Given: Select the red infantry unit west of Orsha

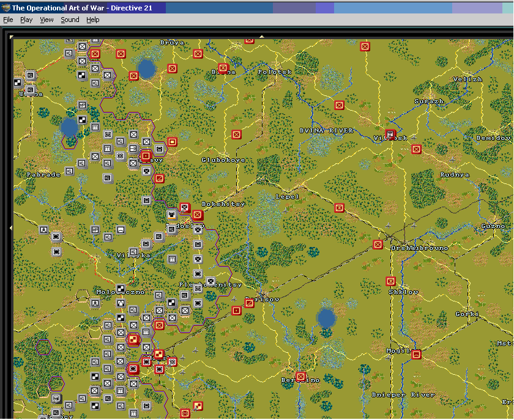Looking at the screenshot, I should pyautogui.click(x=378, y=245).
